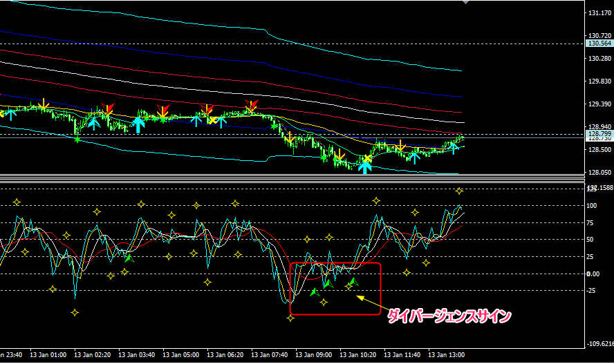Click the red down arrowhead above the 02:20 candles
This screenshot has width=614, height=364.
(x=108, y=108)
